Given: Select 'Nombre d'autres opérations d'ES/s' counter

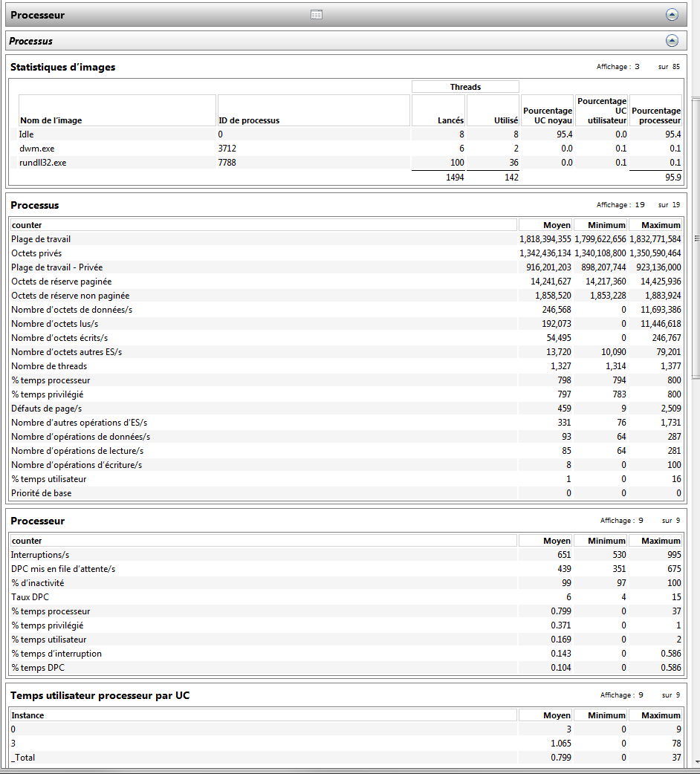Looking at the screenshot, I should pyautogui.click(x=346, y=423).
